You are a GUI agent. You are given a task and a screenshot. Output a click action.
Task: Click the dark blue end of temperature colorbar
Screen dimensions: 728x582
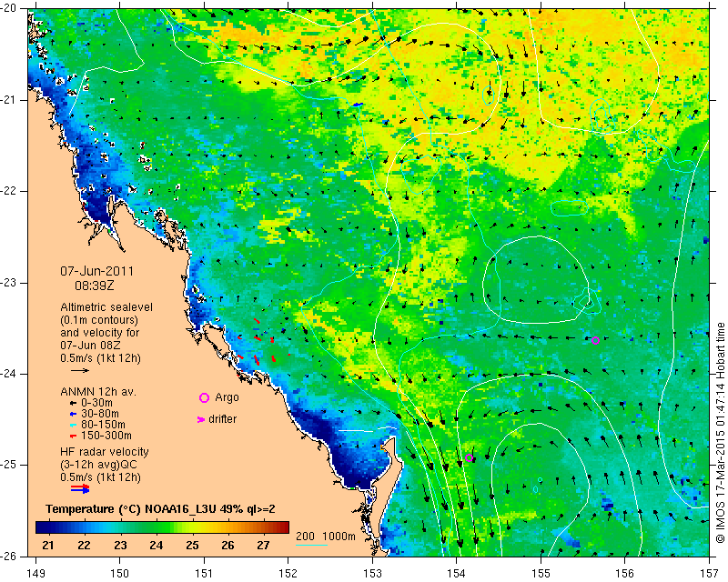[x=42, y=527]
